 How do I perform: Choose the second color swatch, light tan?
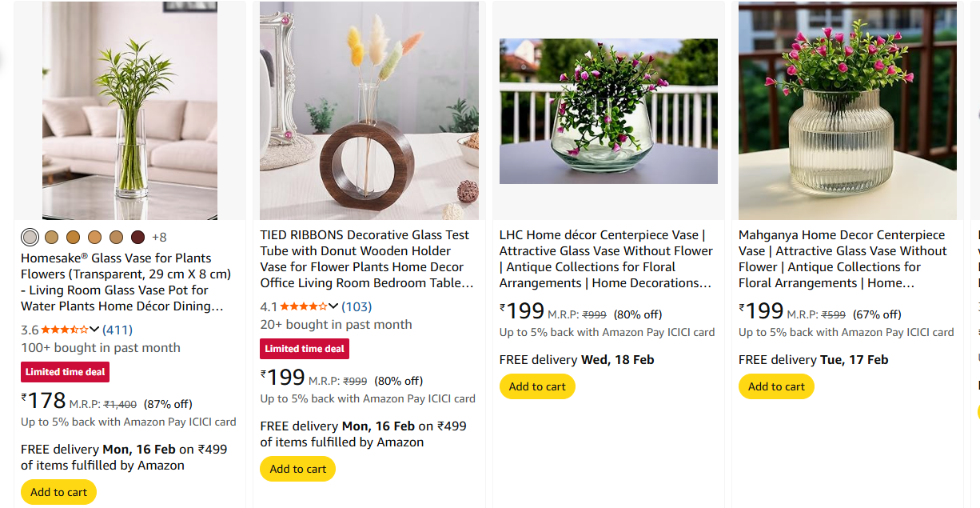(51, 238)
